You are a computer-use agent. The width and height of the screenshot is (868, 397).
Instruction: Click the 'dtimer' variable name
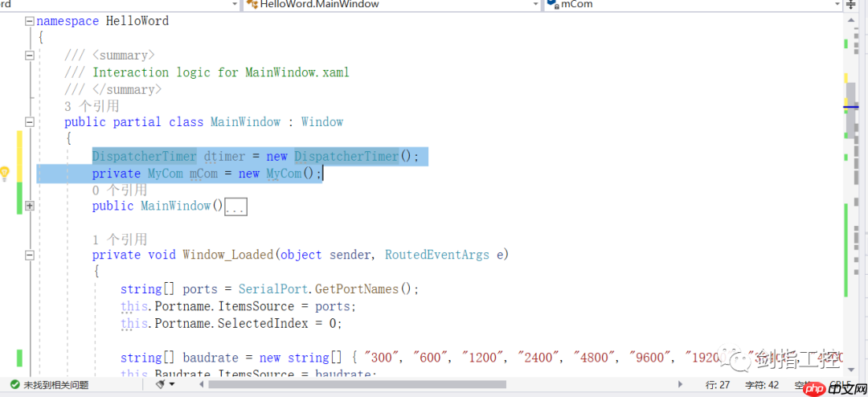pyautogui.click(x=224, y=156)
